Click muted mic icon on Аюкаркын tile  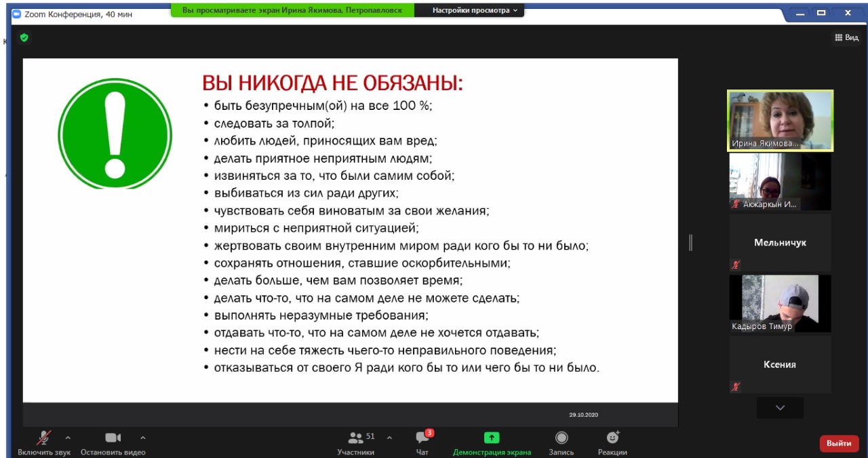tap(736, 204)
